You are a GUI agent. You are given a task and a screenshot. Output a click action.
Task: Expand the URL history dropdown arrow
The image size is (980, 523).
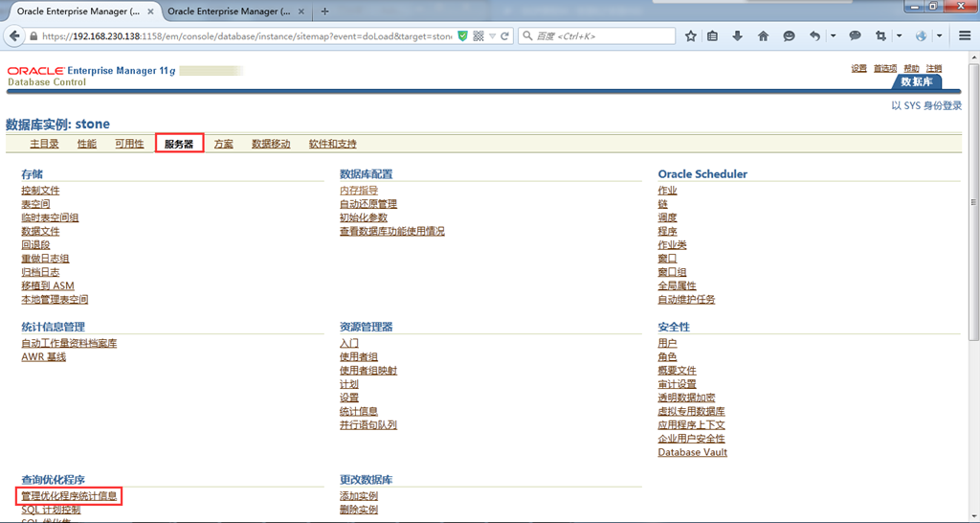tap(492, 36)
